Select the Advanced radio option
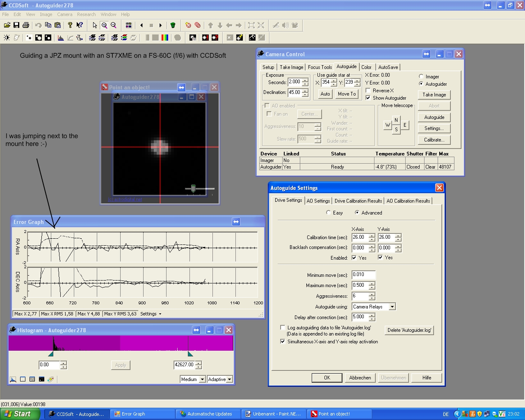525x420 pixels. click(x=357, y=213)
